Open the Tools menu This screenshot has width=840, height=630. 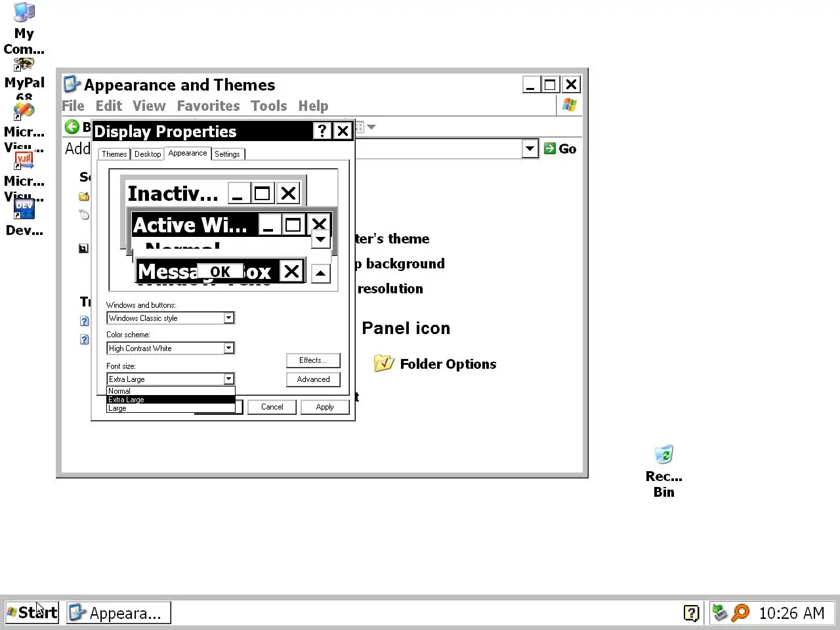(268, 106)
